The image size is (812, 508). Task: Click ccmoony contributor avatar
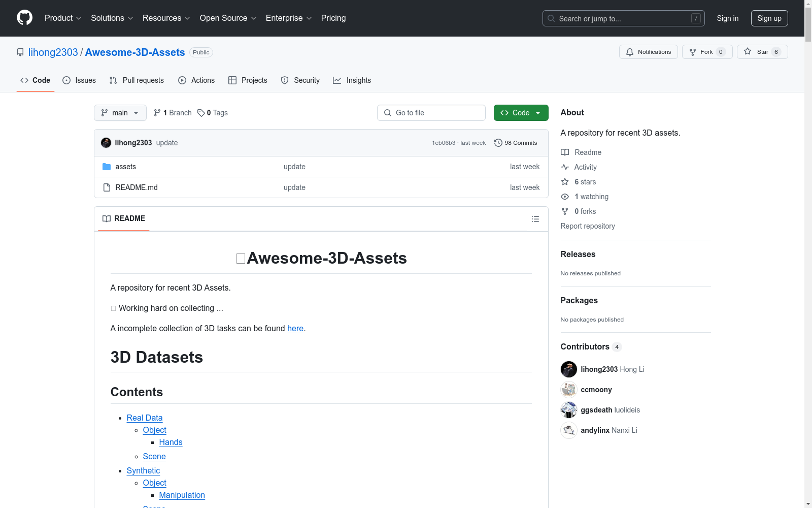[x=569, y=390]
